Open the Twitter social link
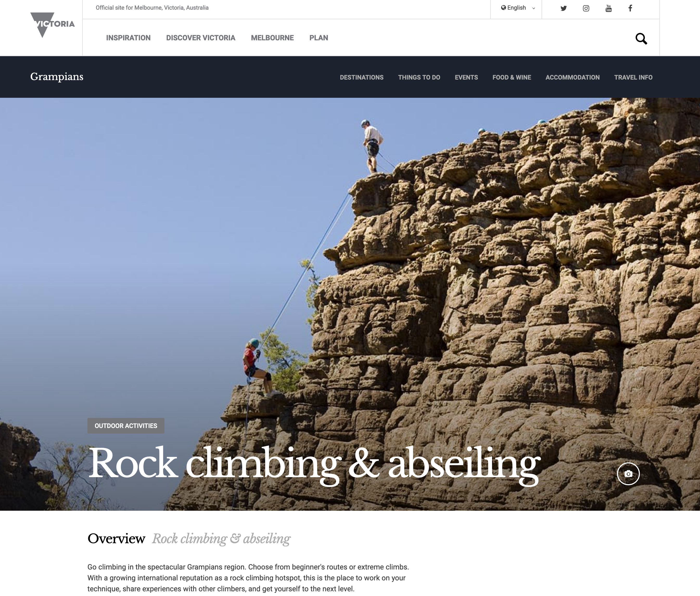 pos(564,8)
